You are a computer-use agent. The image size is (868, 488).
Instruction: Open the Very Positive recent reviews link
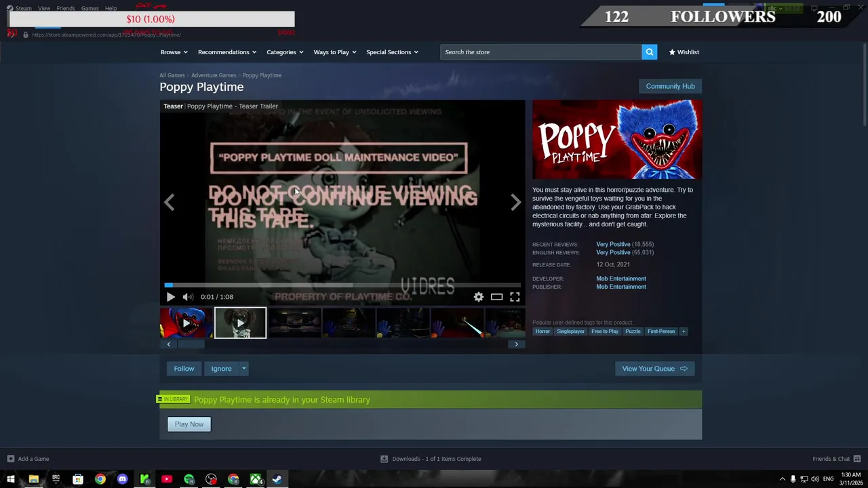coord(613,244)
